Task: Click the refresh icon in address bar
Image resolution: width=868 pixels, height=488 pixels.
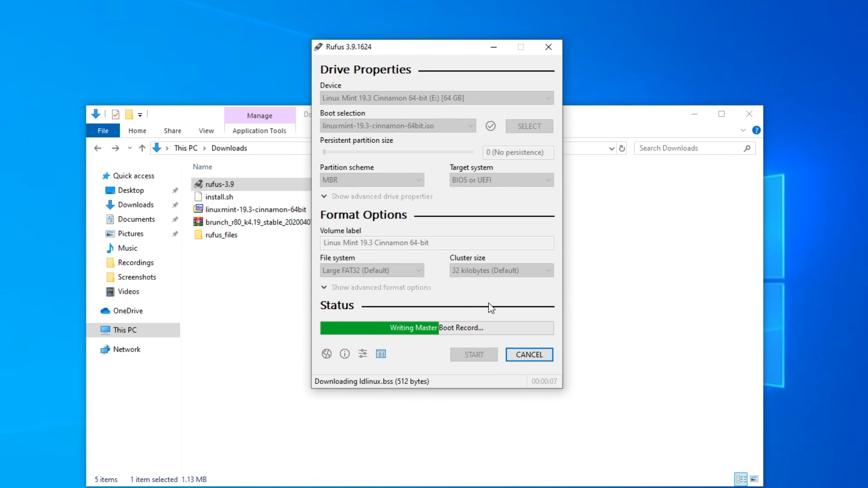Action: click(622, 148)
